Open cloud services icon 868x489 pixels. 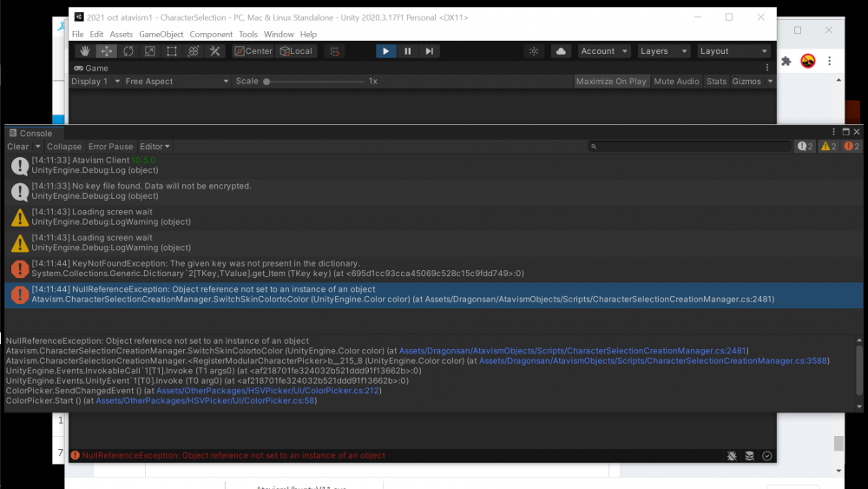click(x=561, y=51)
